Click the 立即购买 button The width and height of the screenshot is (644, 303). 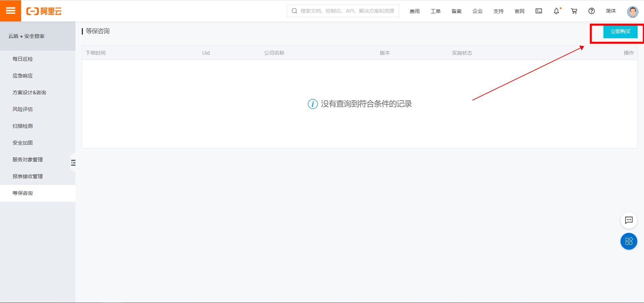[621, 32]
